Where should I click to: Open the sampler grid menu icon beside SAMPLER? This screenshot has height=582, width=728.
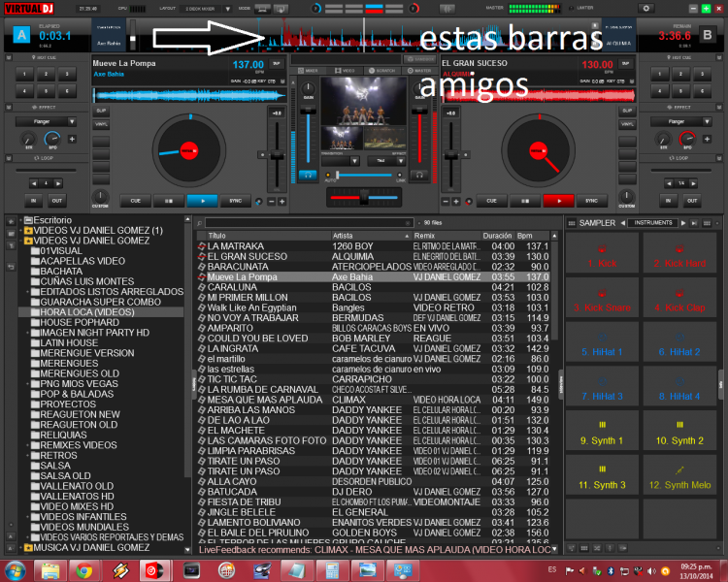572,223
